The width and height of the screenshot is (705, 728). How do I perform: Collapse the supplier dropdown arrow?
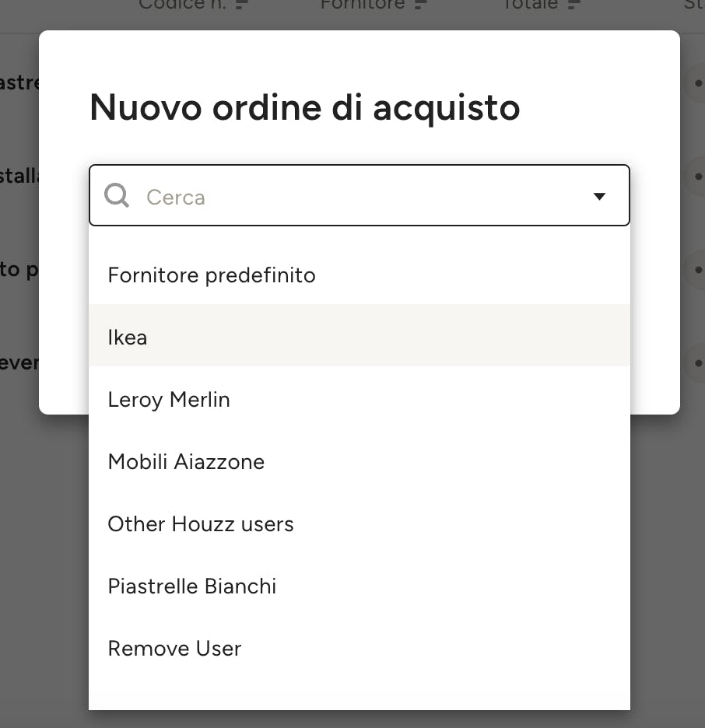600,197
